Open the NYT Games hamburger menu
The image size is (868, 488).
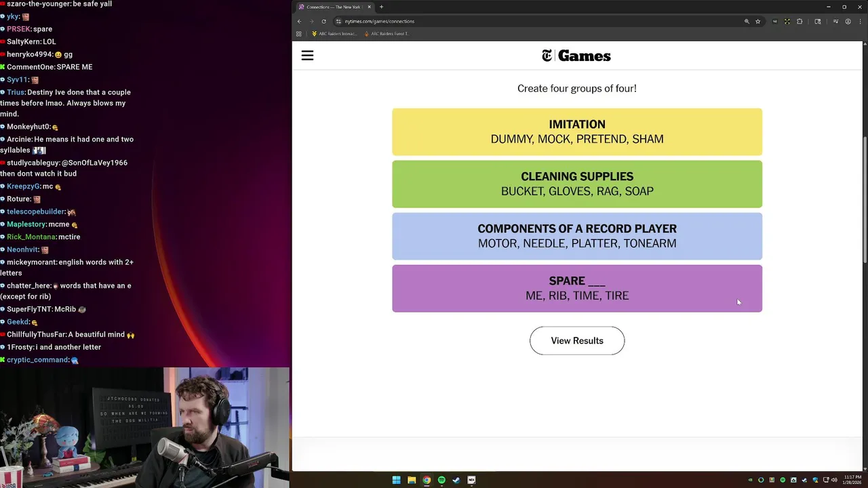point(307,56)
